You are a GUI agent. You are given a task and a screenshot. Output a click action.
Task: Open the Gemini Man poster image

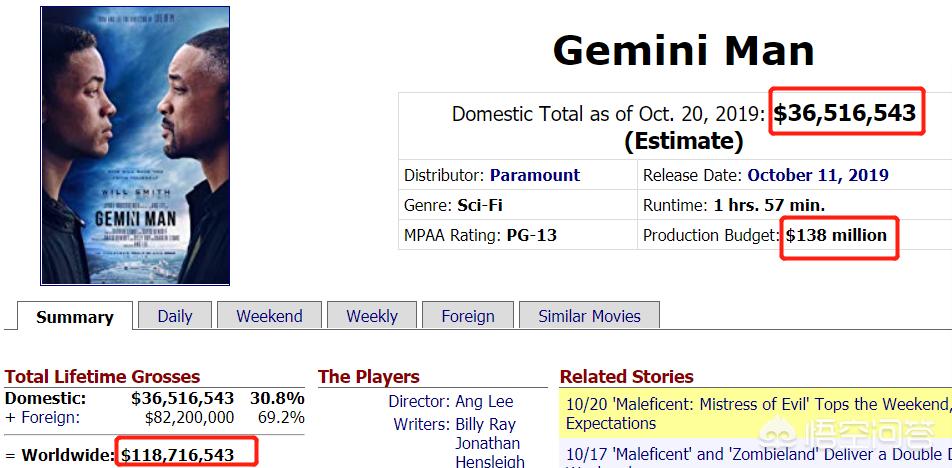pos(135,146)
